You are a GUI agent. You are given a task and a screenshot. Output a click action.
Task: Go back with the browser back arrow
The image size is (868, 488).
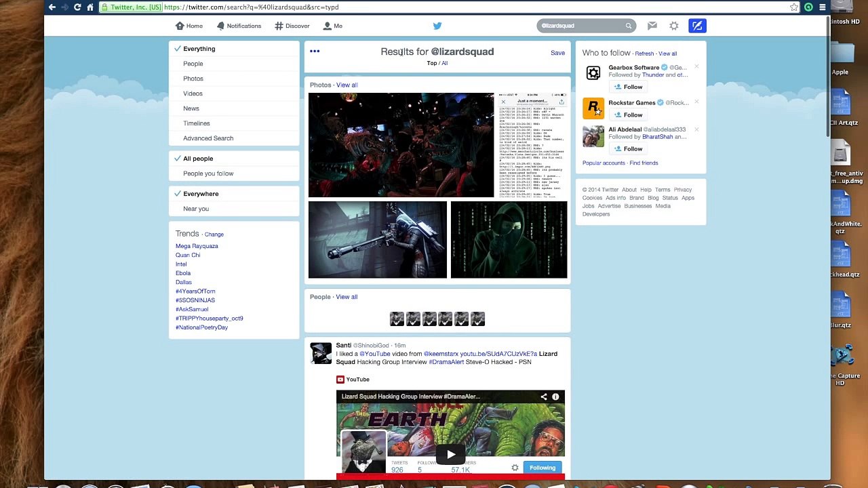pos(52,7)
